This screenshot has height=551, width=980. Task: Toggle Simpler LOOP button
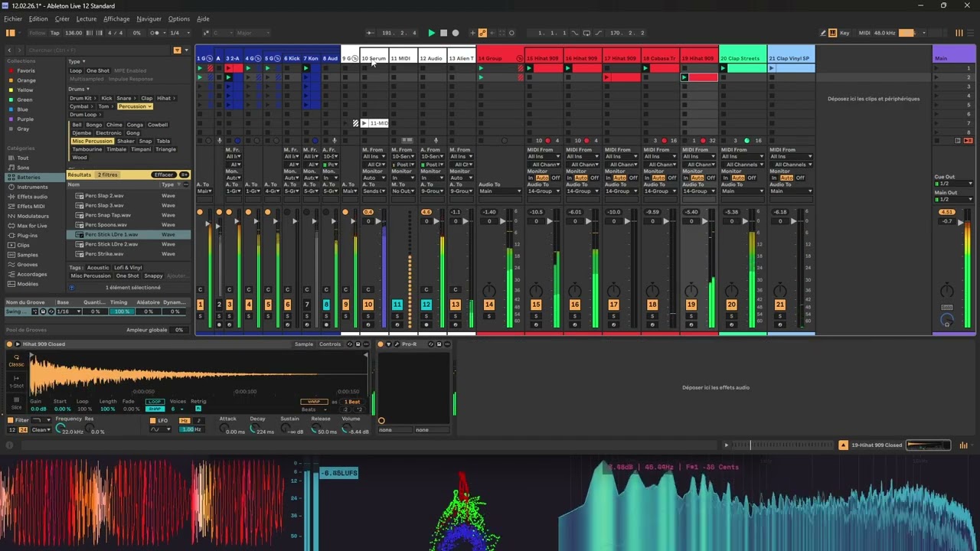click(155, 402)
